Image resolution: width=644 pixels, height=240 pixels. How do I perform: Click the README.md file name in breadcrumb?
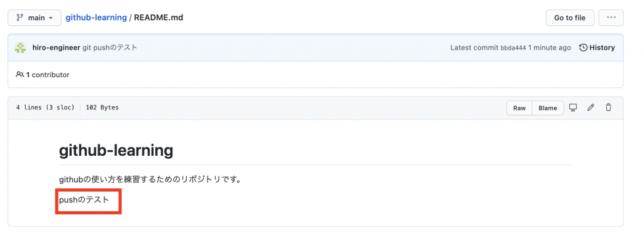coord(158,18)
